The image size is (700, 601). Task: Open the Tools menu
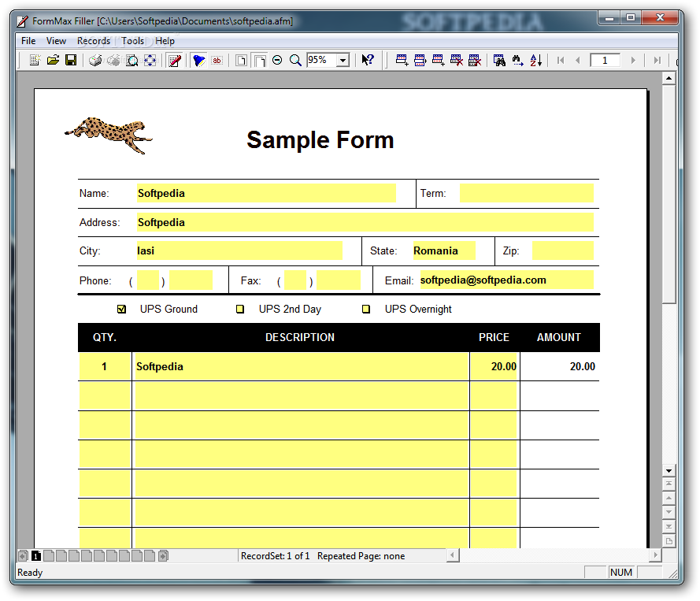click(x=132, y=41)
